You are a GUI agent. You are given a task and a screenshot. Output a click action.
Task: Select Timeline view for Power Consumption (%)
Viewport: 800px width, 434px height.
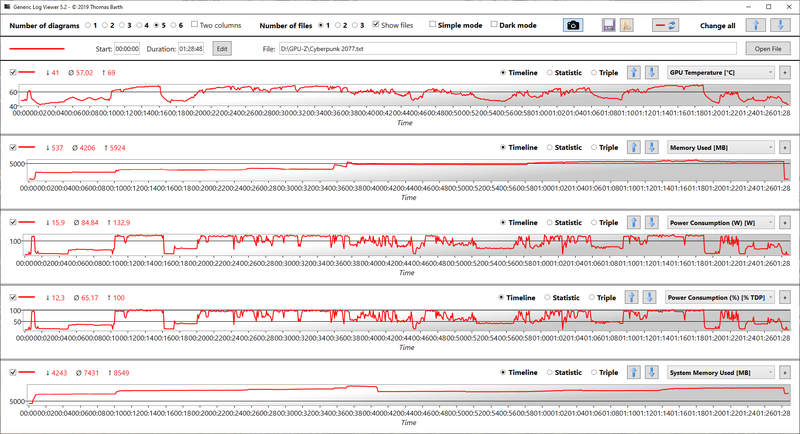501,297
